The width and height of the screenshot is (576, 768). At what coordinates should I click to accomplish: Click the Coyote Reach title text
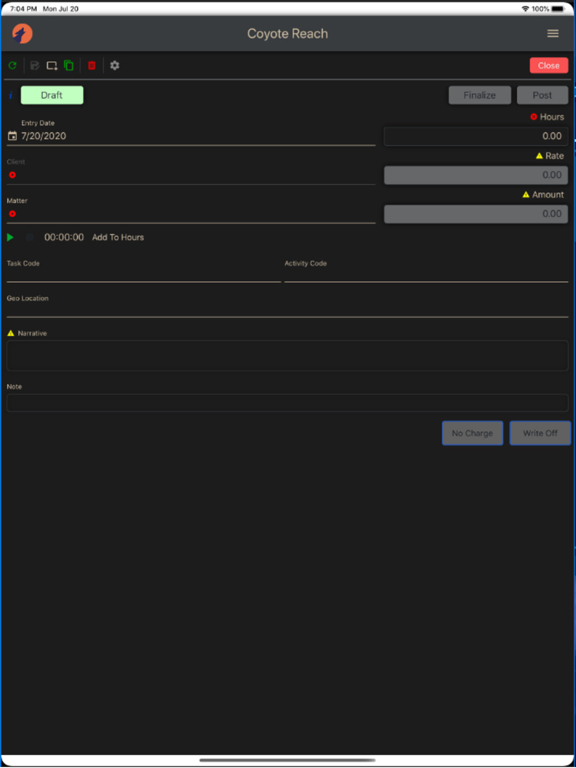coord(288,34)
